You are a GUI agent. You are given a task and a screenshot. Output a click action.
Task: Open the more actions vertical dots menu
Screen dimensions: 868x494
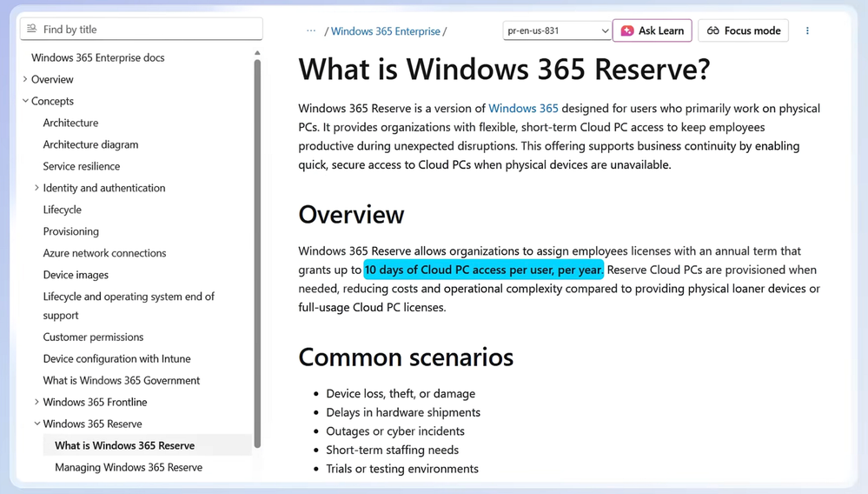coord(807,30)
